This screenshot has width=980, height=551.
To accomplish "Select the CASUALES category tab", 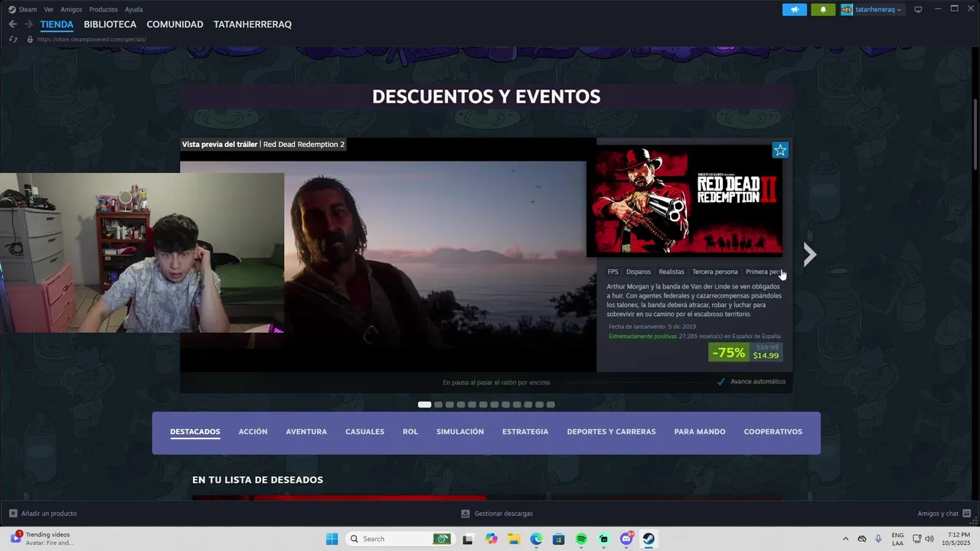I will coord(364,432).
